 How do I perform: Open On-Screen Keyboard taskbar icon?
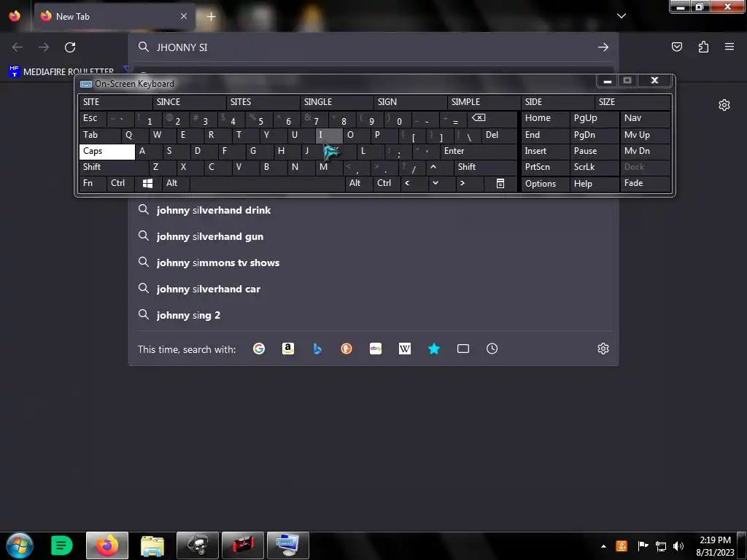287,545
